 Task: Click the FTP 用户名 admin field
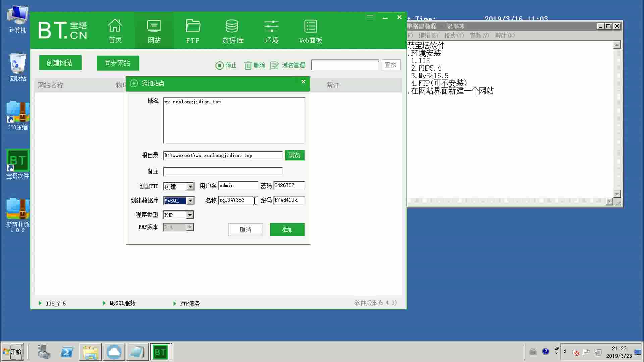(238, 186)
